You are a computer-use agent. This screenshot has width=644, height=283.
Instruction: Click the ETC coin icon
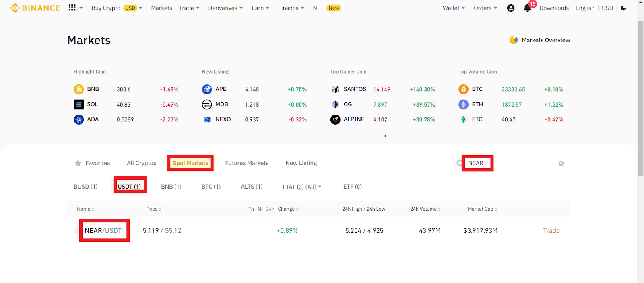(463, 119)
